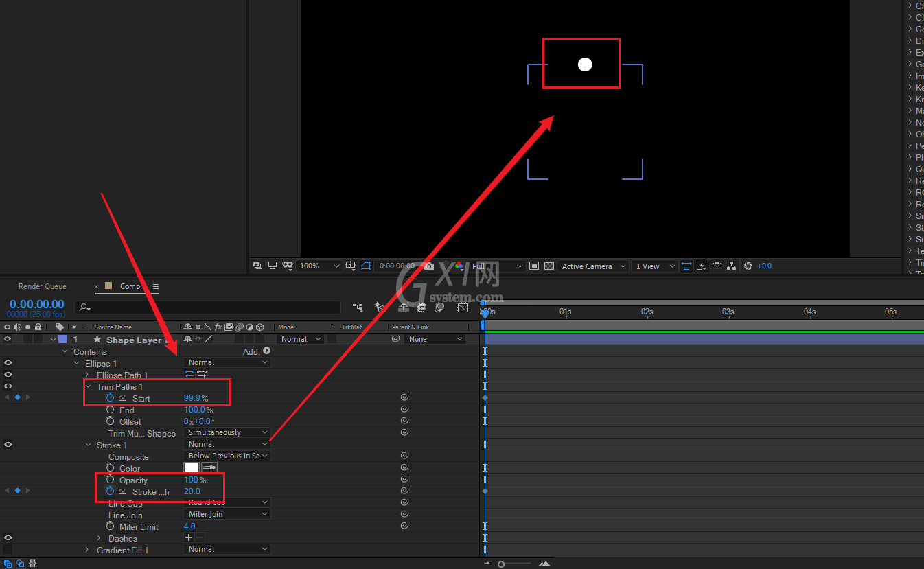The image size is (924, 569).
Task: Click the stroke color white swatch
Action: tap(192, 467)
